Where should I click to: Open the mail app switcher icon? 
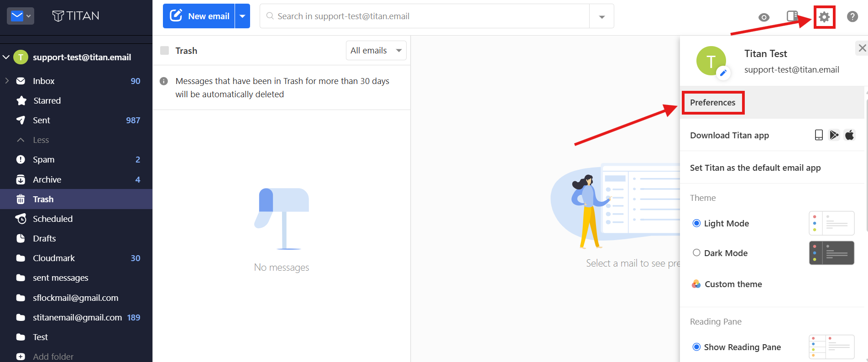[x=21, y=16]
